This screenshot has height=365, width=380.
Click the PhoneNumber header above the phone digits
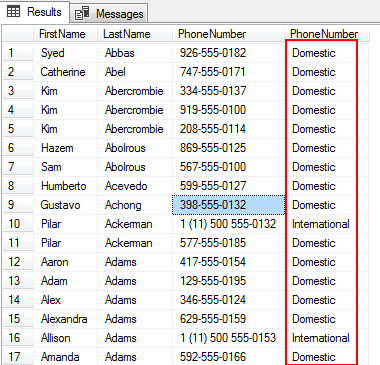(x=228, y=34)
